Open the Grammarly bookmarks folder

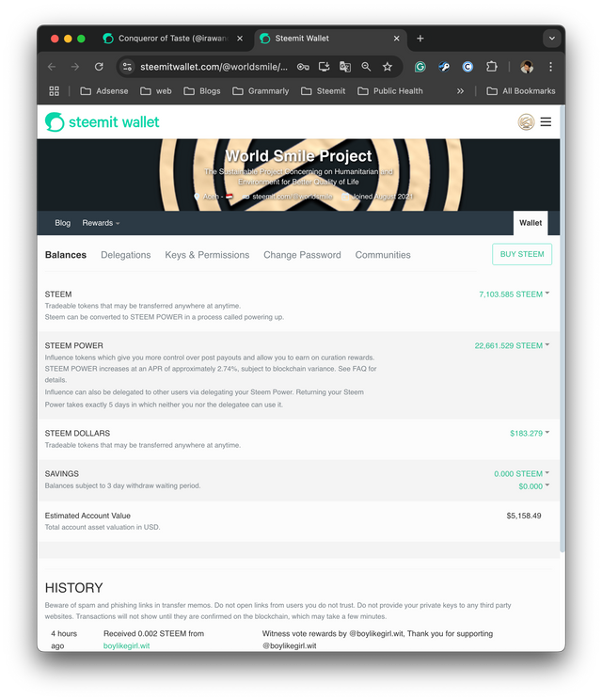point(261,91)
